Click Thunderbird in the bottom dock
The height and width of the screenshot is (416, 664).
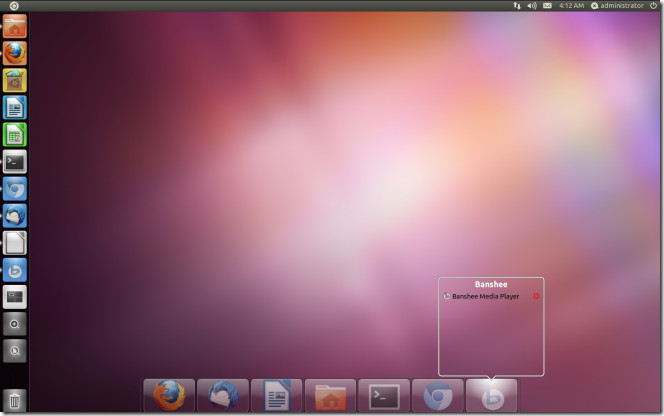coord(223,396)
